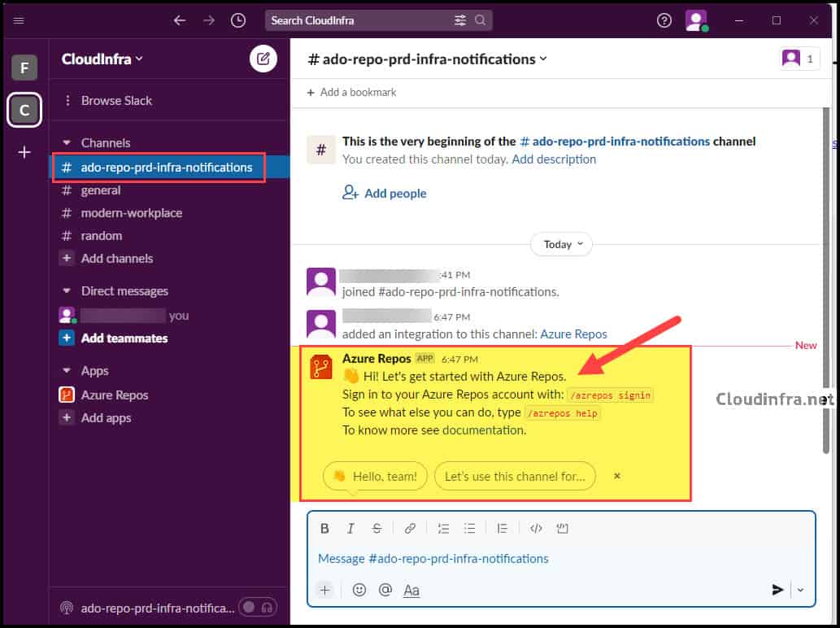The height and width of the screenshot is (628, 840).
Task: Click Add a bookmark
Action: [351, 92]
